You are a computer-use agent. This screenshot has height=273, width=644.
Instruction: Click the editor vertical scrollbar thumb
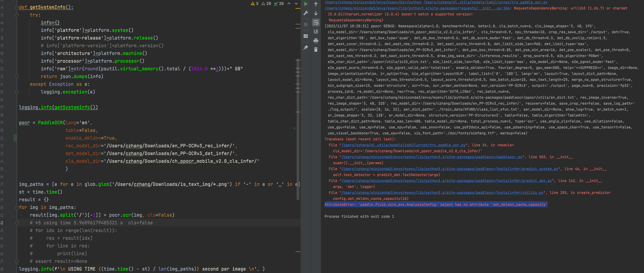298,129
